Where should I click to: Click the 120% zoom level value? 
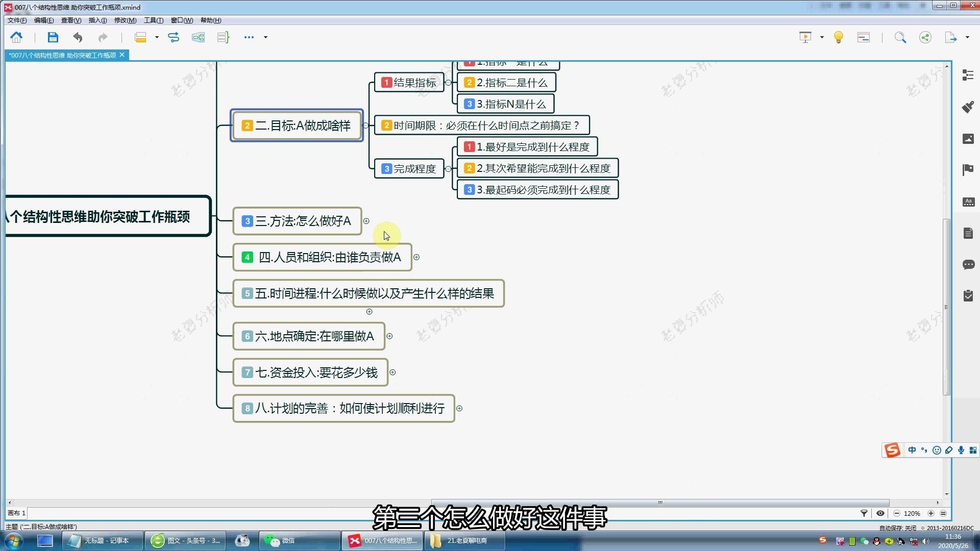[x=912, y=513]
